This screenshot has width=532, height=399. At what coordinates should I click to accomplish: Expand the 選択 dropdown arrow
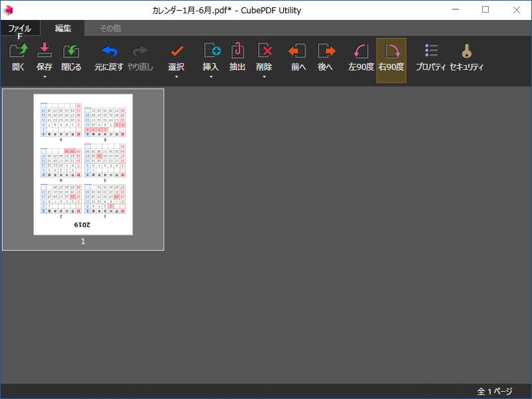(176, 77)
